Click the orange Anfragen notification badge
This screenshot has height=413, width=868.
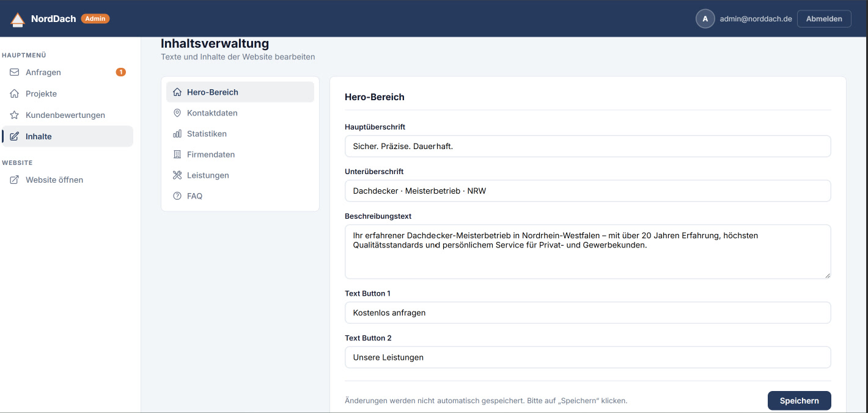(121, 72)
